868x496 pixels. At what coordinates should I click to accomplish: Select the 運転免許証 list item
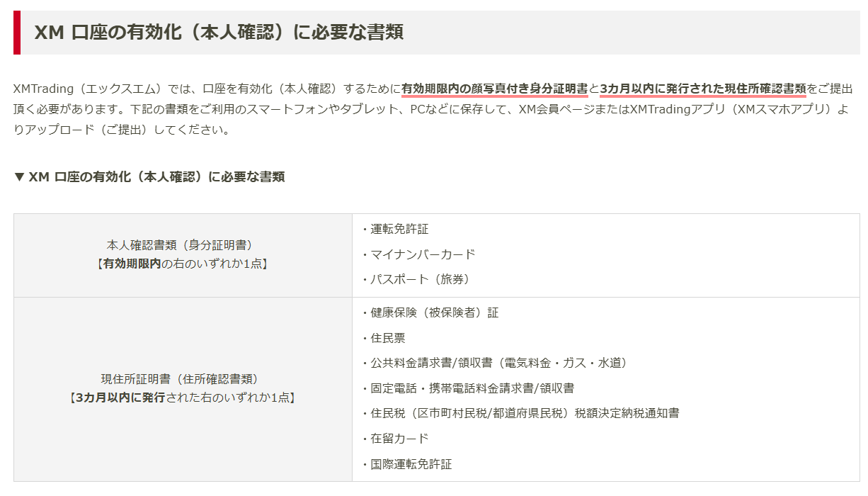pos(399,230)
